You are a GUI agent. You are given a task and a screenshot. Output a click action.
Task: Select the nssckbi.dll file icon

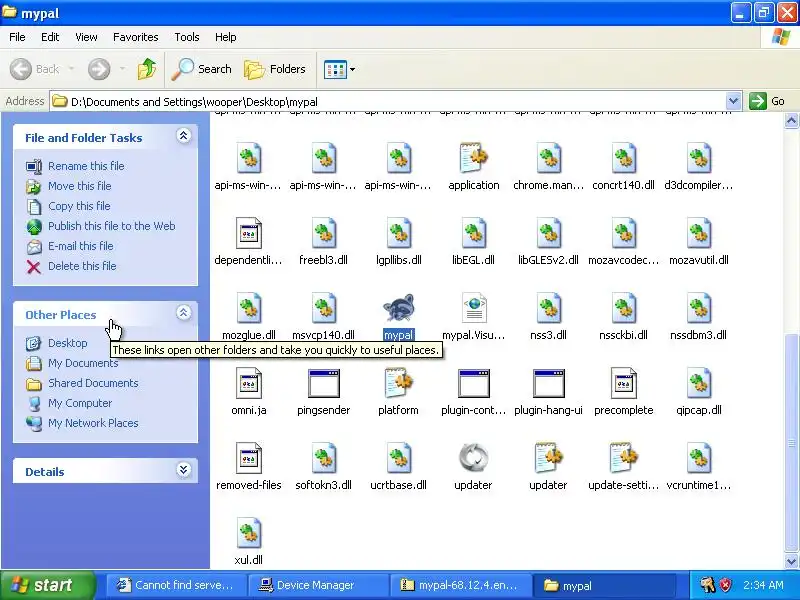pos(623,308)
